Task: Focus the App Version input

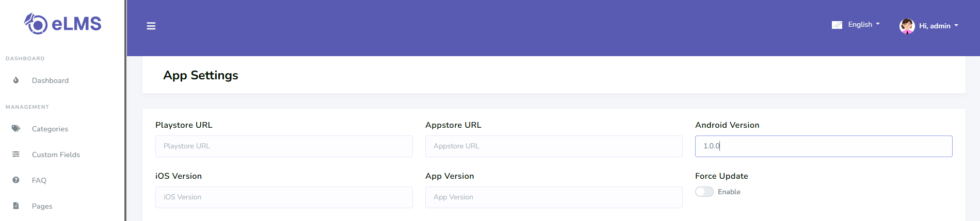Action: pos(554,197)
